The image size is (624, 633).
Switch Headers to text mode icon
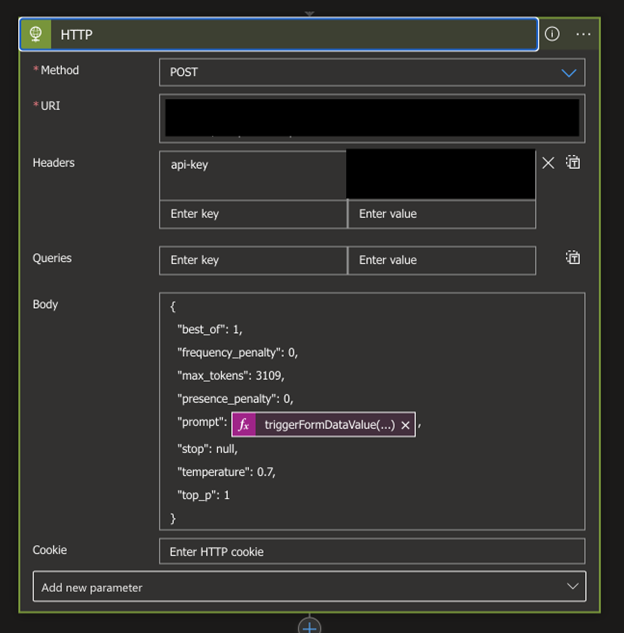[x=573, y=162]
